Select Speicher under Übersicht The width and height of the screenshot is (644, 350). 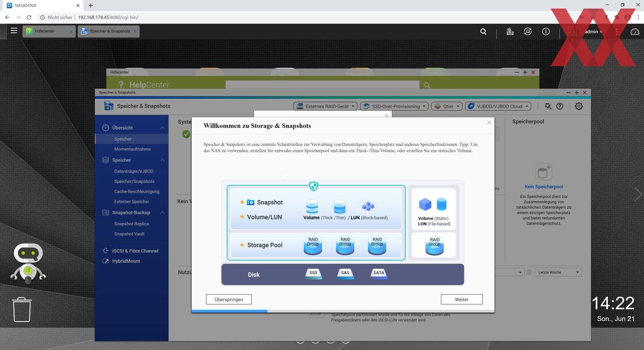click(x=132, y=139)
